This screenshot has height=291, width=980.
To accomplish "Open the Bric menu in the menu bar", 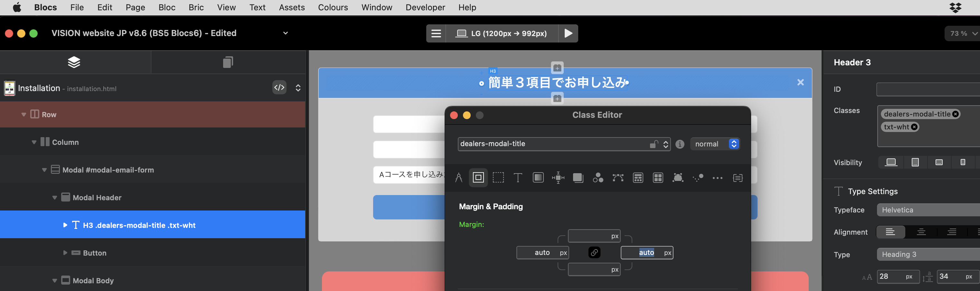I will pyautogui.click(x=196, y=8).
